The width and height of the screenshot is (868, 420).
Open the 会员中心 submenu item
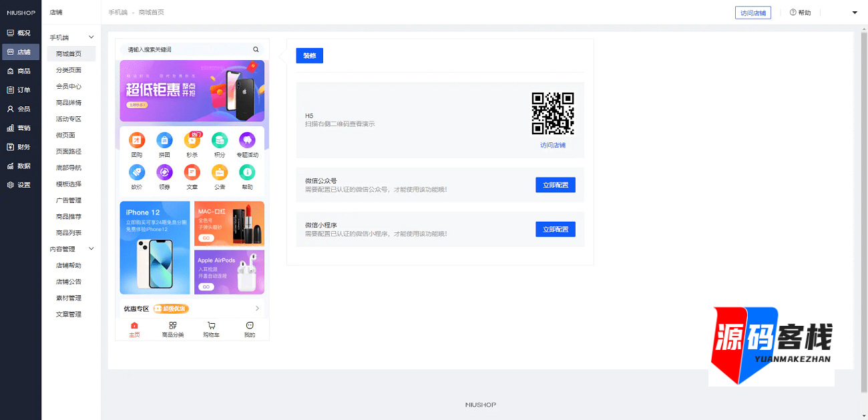coord(69,87)
